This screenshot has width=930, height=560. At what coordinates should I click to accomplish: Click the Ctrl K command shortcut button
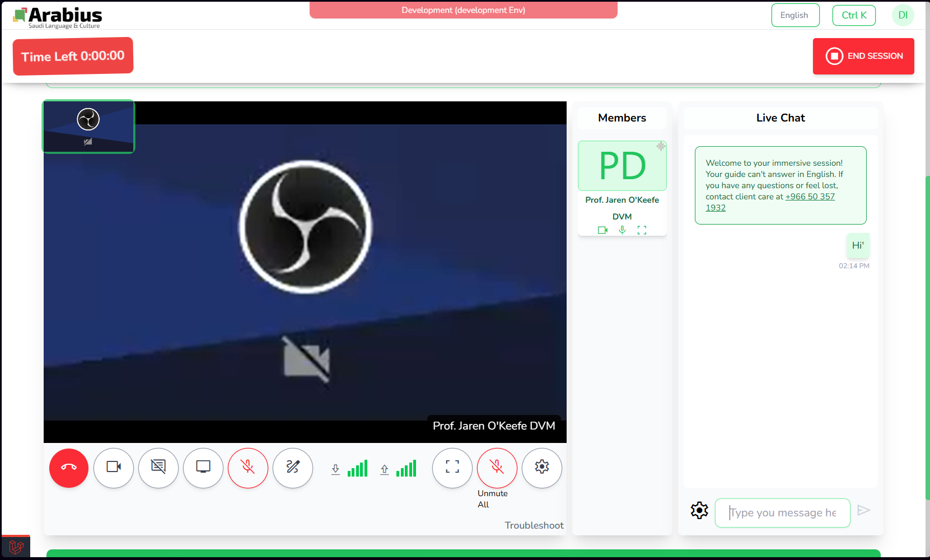click(854, 15)
